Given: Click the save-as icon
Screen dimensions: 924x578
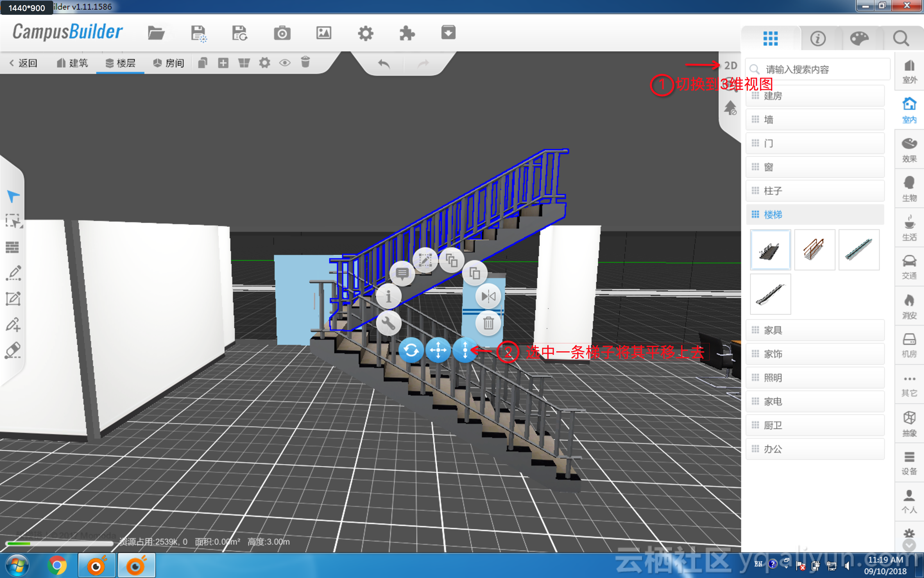Looking at the screenshot, I should point(240,33).
